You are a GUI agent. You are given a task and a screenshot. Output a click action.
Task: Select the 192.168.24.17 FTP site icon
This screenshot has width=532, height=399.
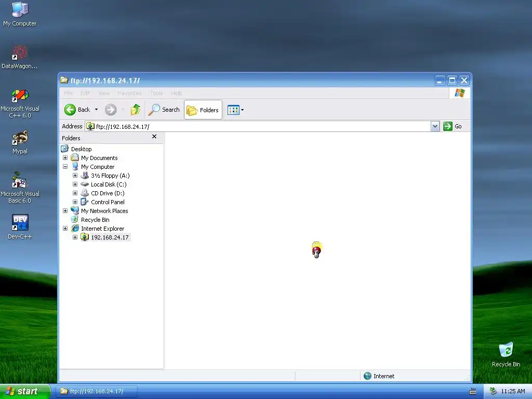(x=85, y=237)
